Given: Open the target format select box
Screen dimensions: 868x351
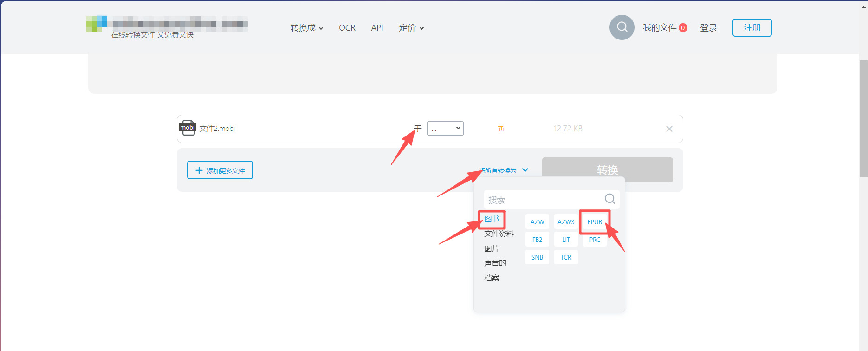Looking at the screenshot, I should pos(445,128).
